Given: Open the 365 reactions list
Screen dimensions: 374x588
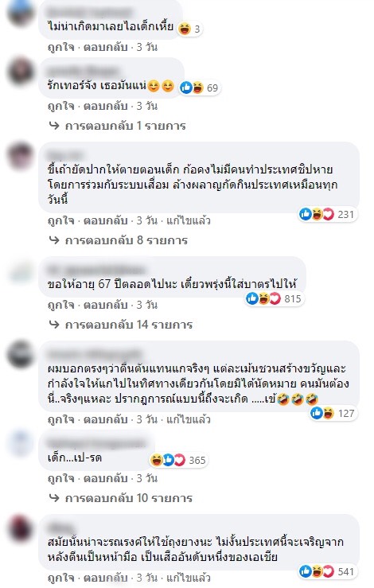Looking at the screenshot, I should 178,460.
